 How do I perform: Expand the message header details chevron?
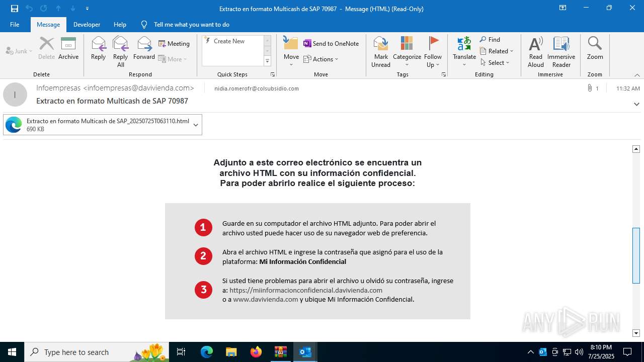636,104
